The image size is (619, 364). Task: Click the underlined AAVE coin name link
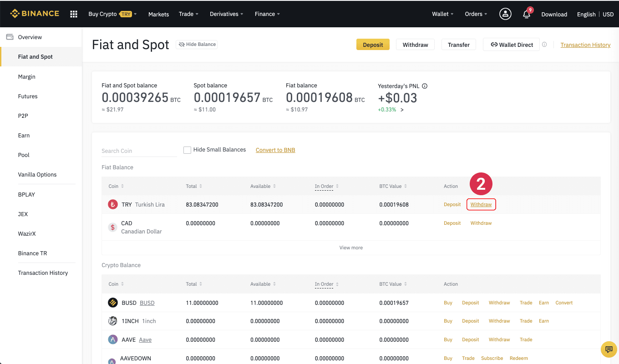click(145, 339)
